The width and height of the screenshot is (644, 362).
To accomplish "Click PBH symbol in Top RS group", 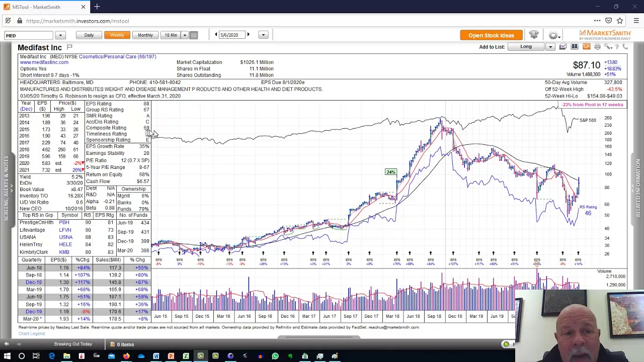I will tap(64, 222).
